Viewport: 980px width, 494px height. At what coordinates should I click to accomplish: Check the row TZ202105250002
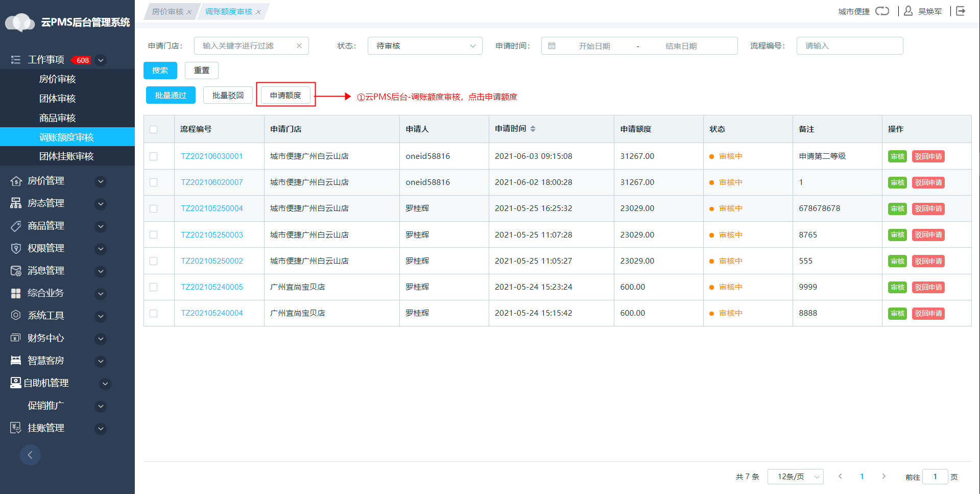154,261
